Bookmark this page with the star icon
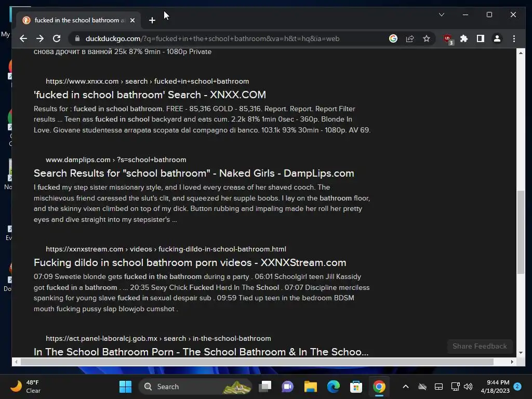Image resolution: width=532 pixels, height=399 pixels. coord(427,38)
